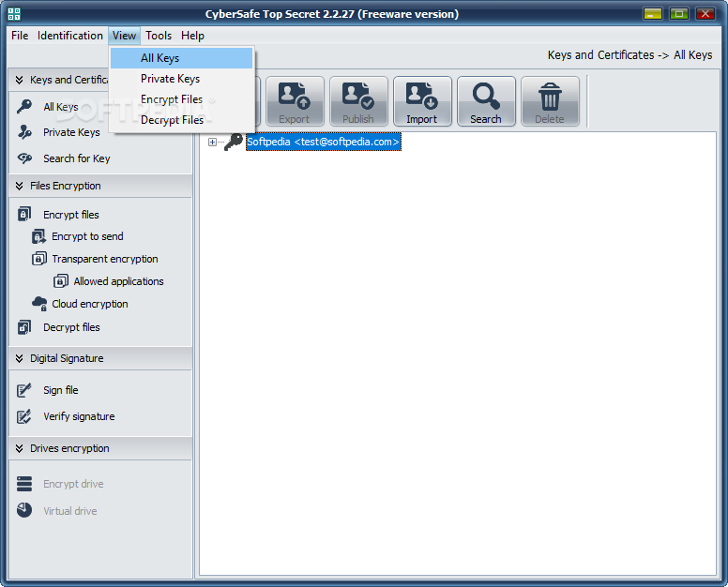728x587 pixels.
Task: Click the Encrypt drive label
Action: 73,484
